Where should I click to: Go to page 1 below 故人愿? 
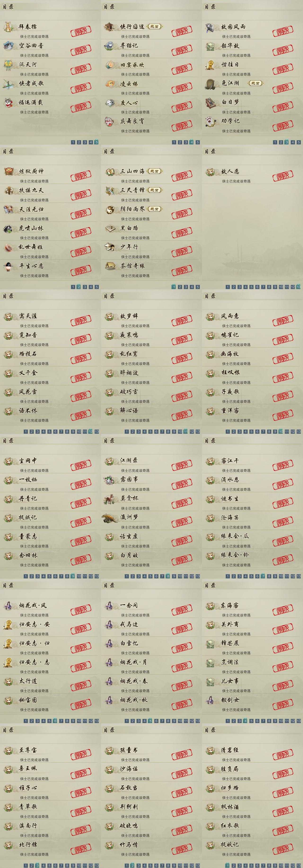(228, 287)
